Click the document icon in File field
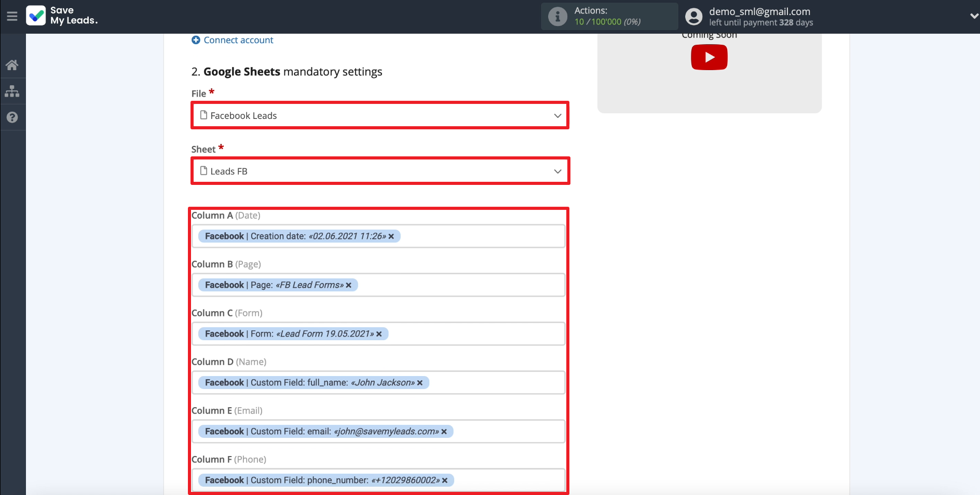 coord(203,115)
